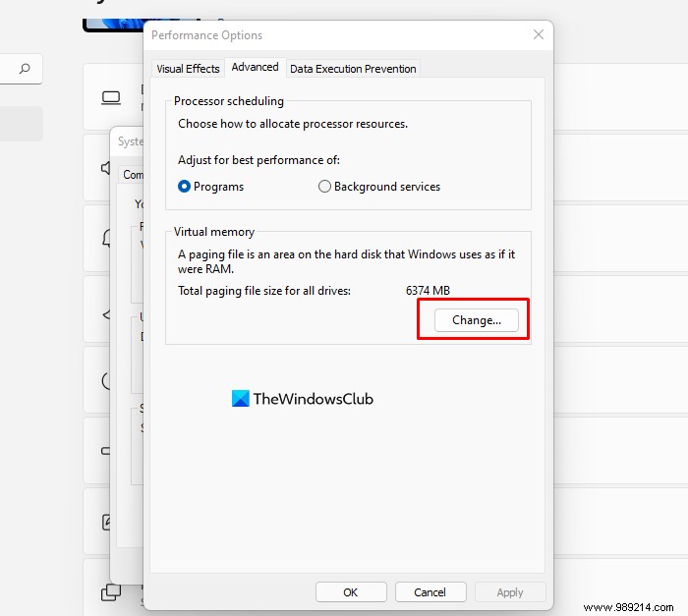Viewport: 688px width, 616px height.
Task: Confirm with the OK button
Action: coord(351,592)
